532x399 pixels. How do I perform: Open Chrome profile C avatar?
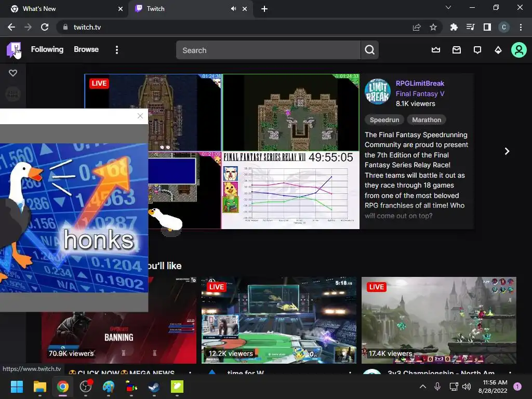click(504, 27)
